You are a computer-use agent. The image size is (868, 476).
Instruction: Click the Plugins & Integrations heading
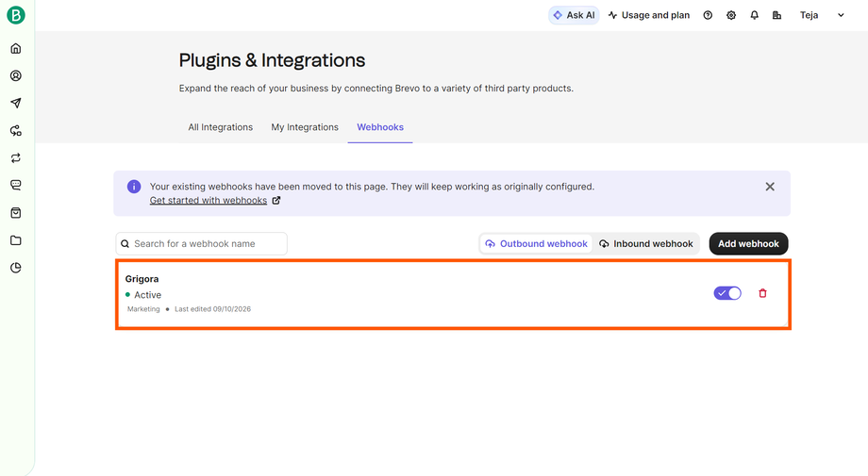(x=272, y=60)
